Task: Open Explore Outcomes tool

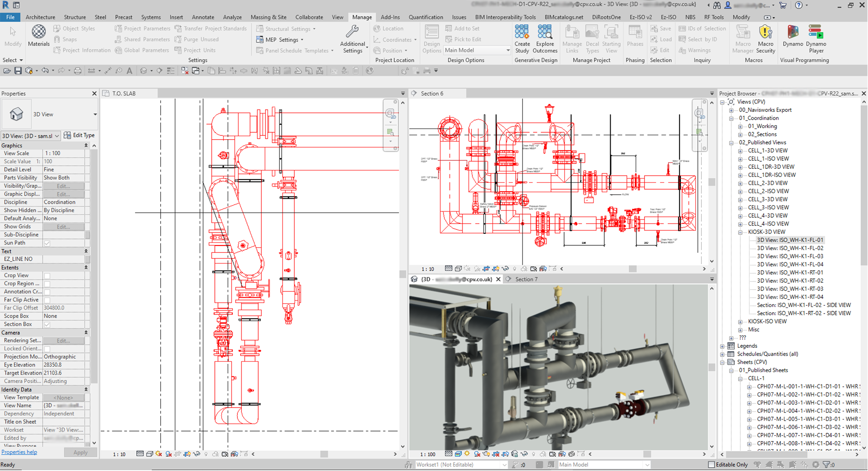Action: tap(545, 39)
